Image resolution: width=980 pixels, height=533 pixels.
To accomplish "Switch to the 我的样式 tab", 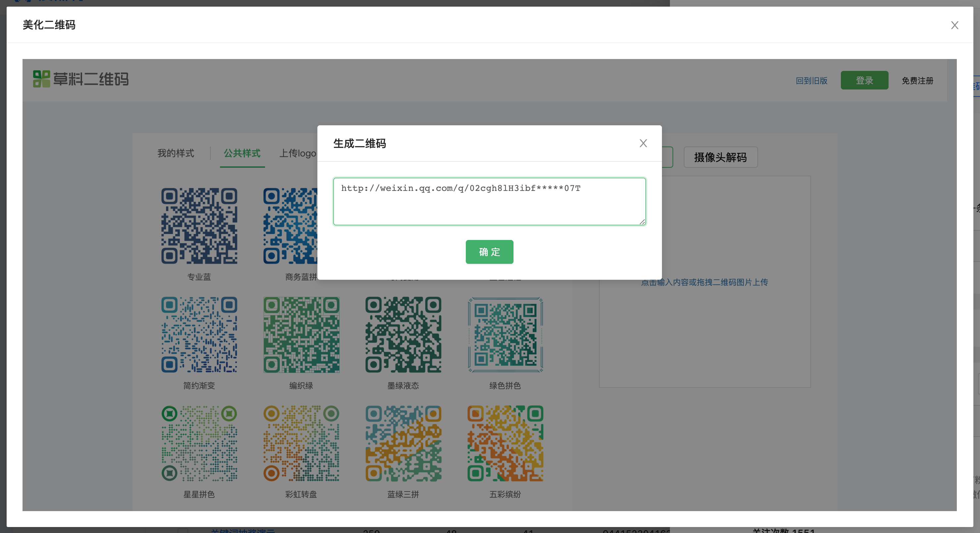I will coord(176,153).
